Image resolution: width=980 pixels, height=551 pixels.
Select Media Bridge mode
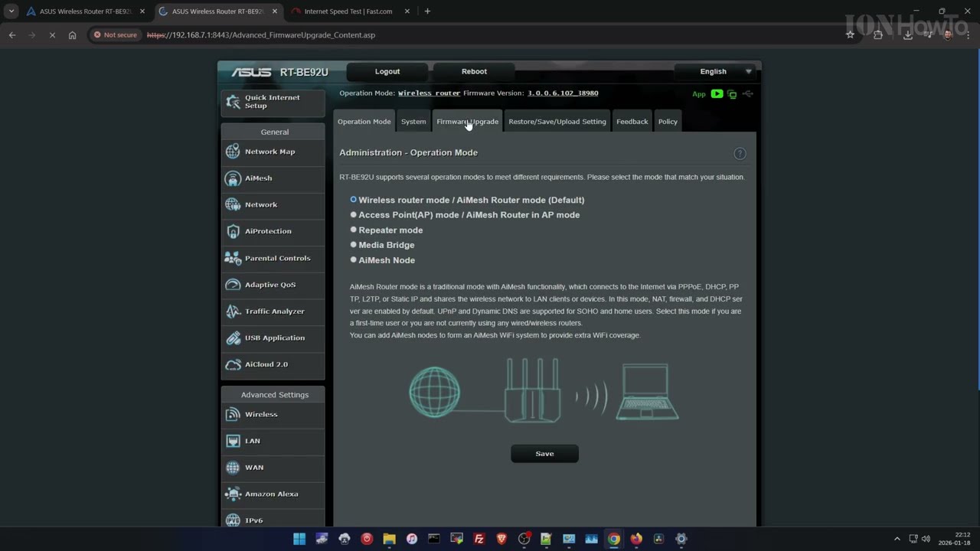pos(353,245)
